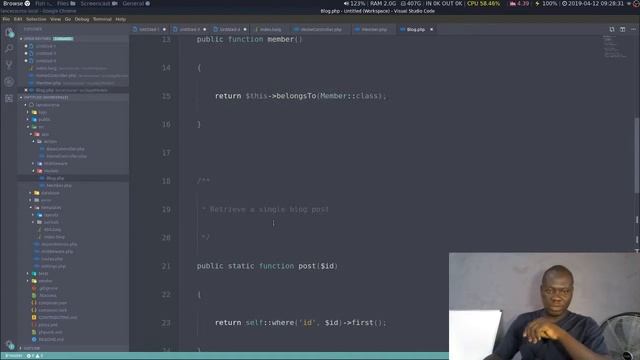Click the Split Editor icon
The image size is (640, 360).
(x=622, y=29)
